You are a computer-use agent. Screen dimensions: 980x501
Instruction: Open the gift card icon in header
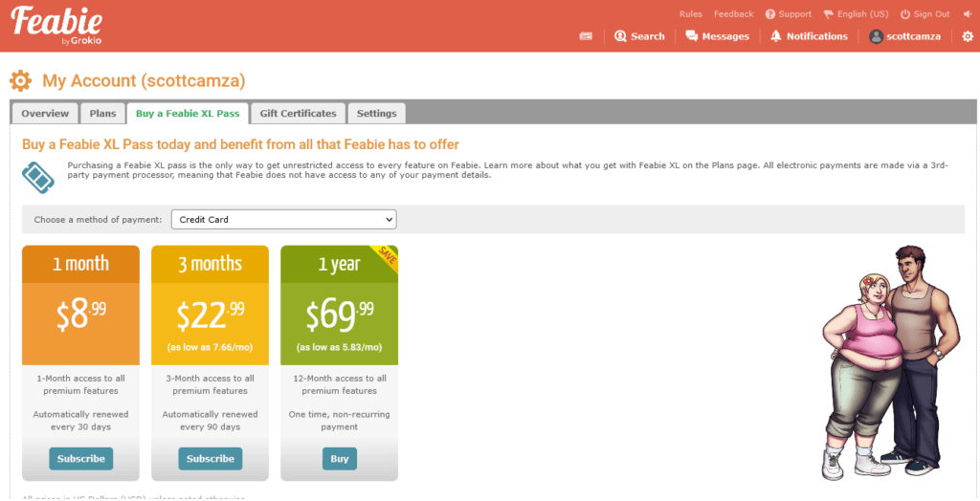pyautogui.click(x=586, y=36)
